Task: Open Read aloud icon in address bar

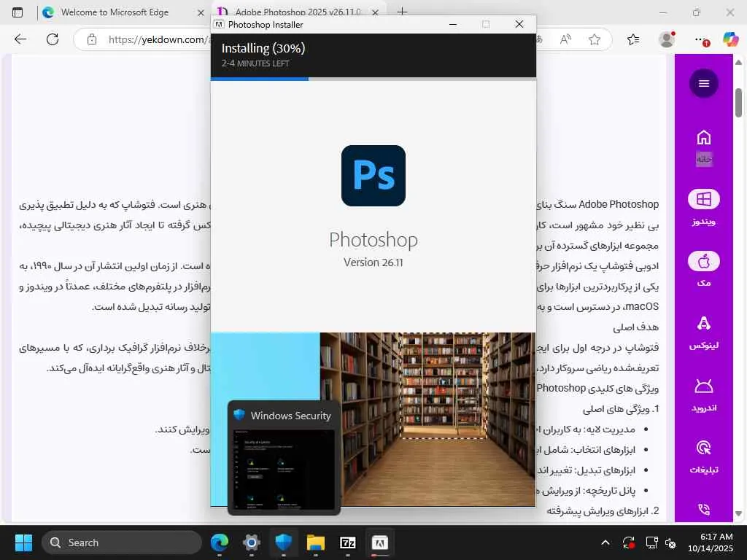Action: point(565,39)
